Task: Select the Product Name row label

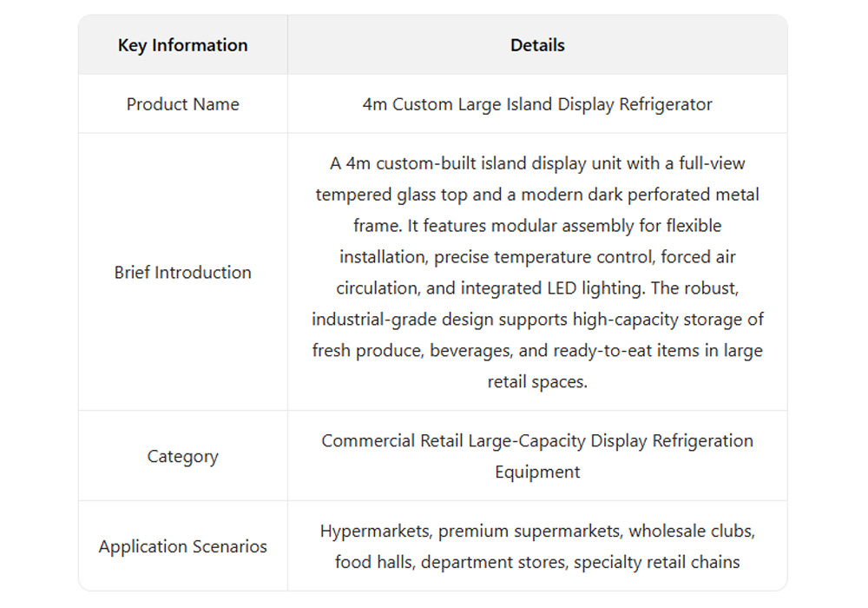Action: [x=182, y=104]
